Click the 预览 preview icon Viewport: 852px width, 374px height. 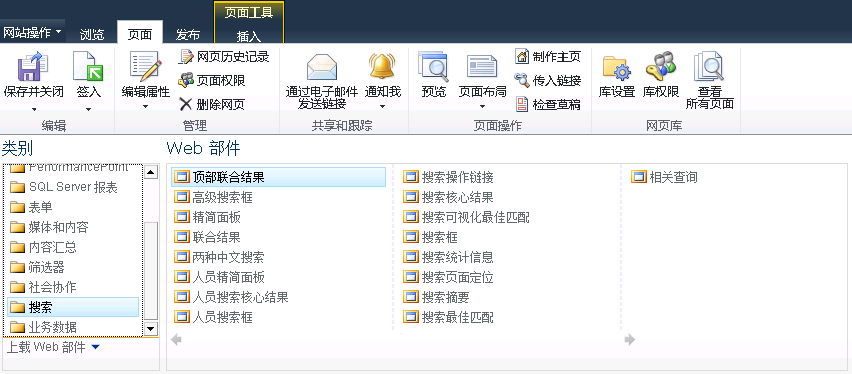(x=433, y=66)
